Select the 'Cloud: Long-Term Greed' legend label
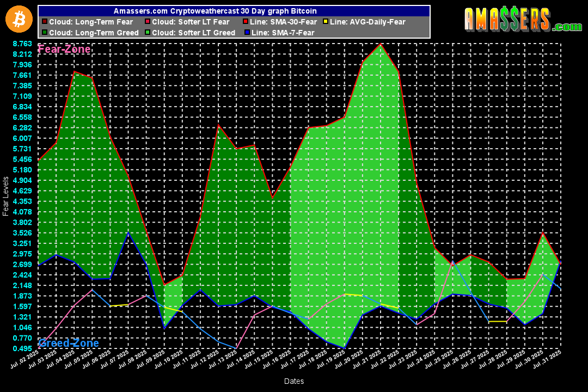 click(94, 33)
